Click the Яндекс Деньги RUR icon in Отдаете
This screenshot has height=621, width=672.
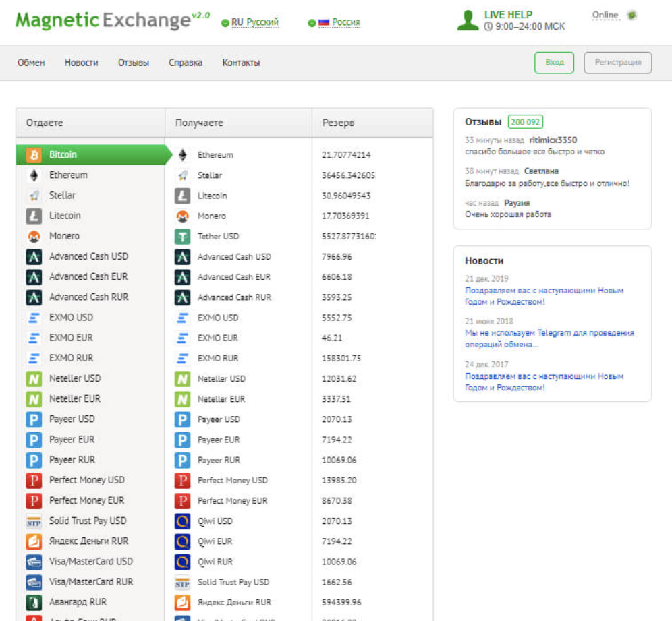point(34,541)
